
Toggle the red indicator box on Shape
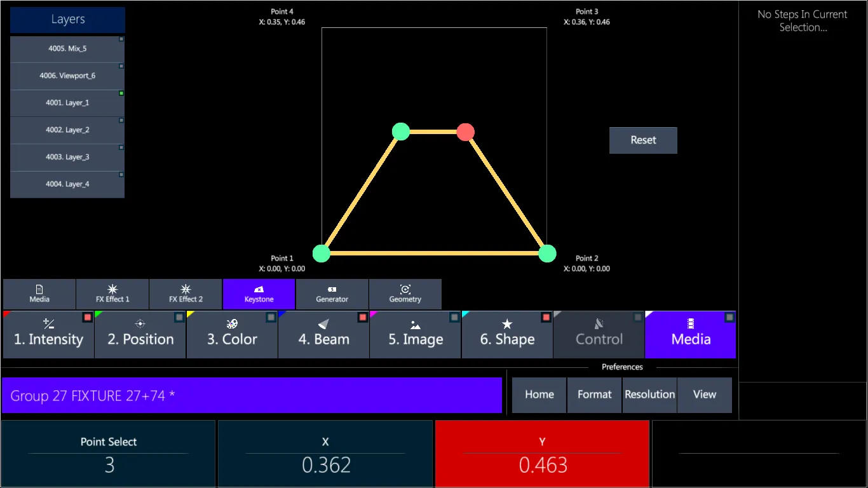point(546,317)
